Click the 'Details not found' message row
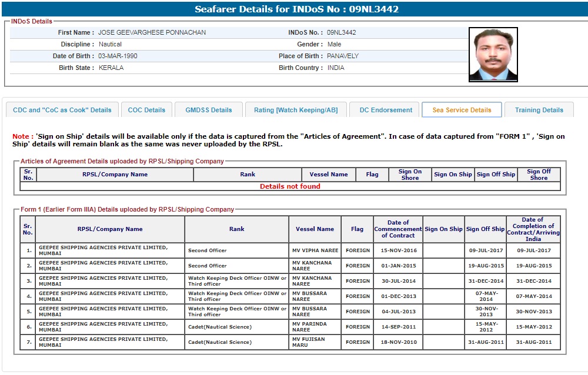 click(290, 186)
